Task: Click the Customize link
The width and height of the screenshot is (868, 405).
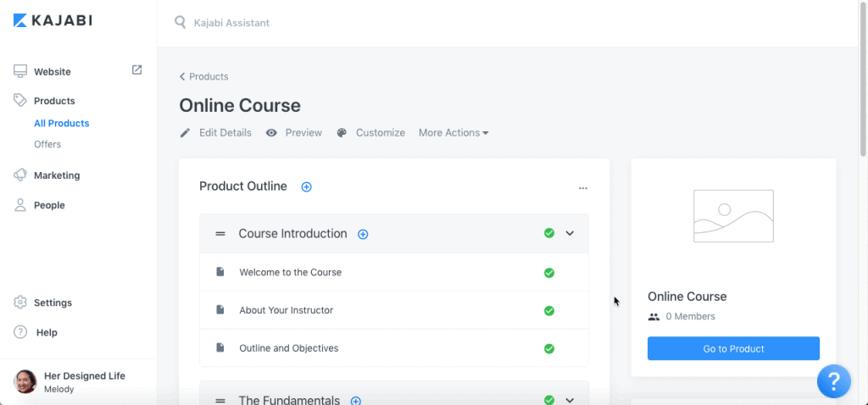Action: [381, 133]
